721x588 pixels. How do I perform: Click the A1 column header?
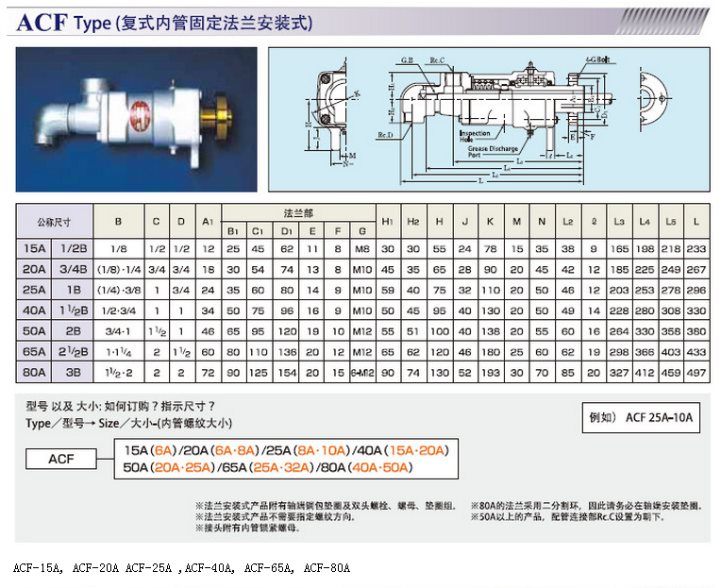click(209, 222)
